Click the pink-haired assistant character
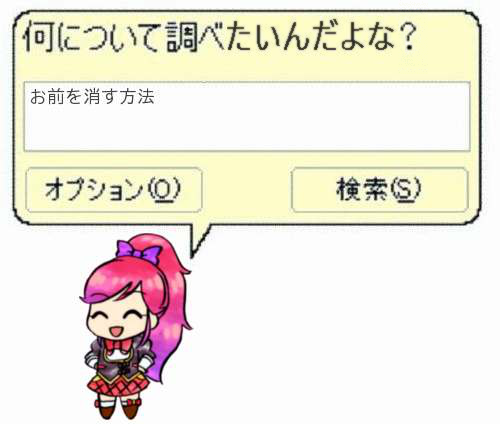 click(135, 327)
